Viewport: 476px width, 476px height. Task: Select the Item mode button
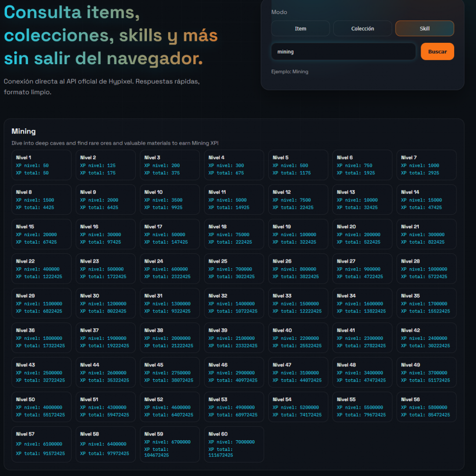(x=300, y=28)
